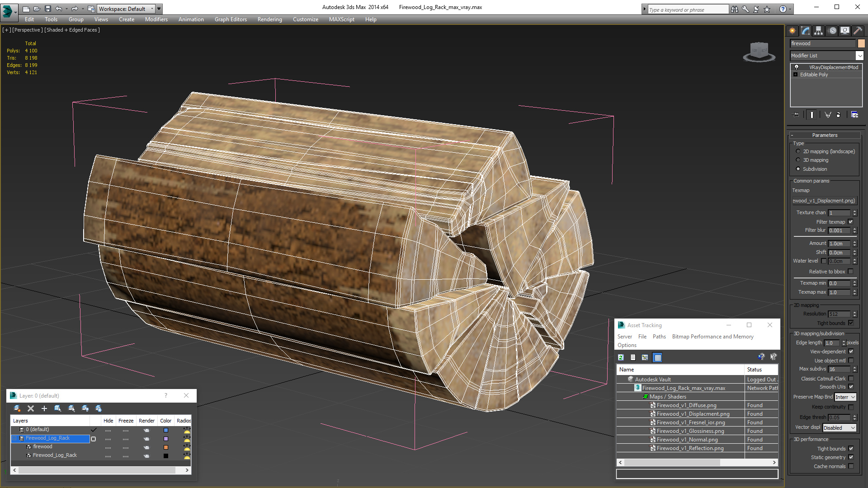This screenshot has width=868, height=488.
Task: Delete highlighted layer with X icon
Action: [31, 408]
